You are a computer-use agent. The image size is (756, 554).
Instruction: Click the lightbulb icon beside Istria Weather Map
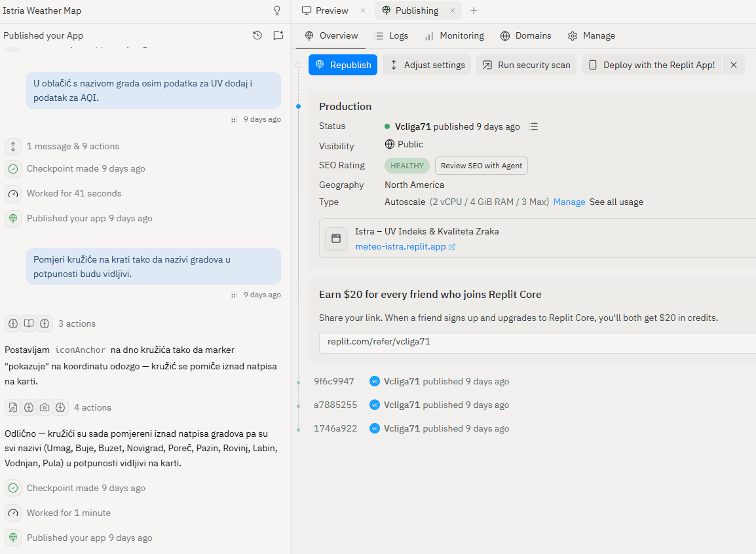point(277,10)
